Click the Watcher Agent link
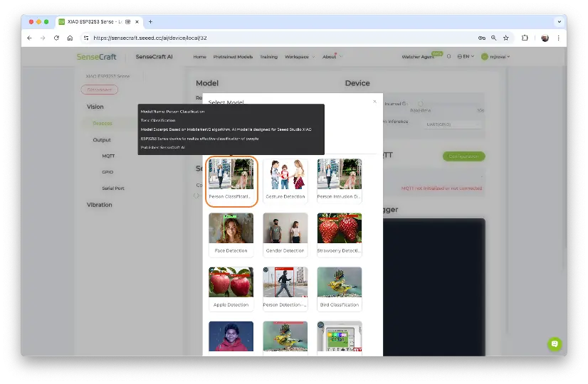 (417, 57)
